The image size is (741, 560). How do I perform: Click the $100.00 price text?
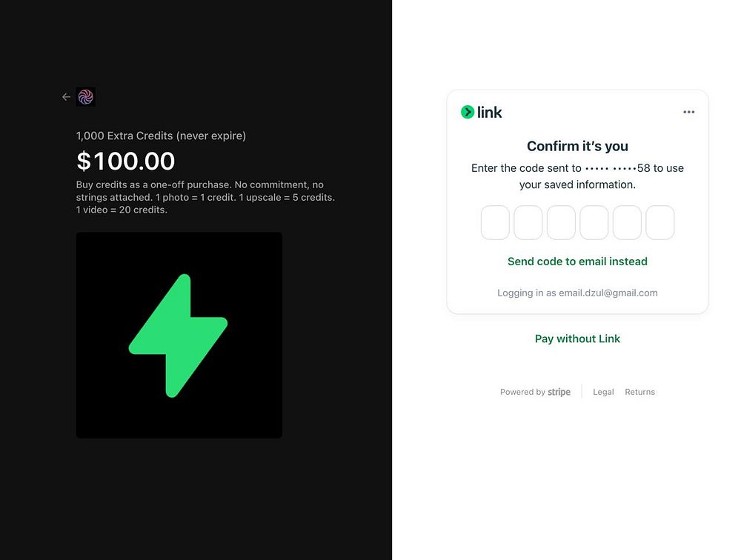pyautogui.click(x=126, y=161)
